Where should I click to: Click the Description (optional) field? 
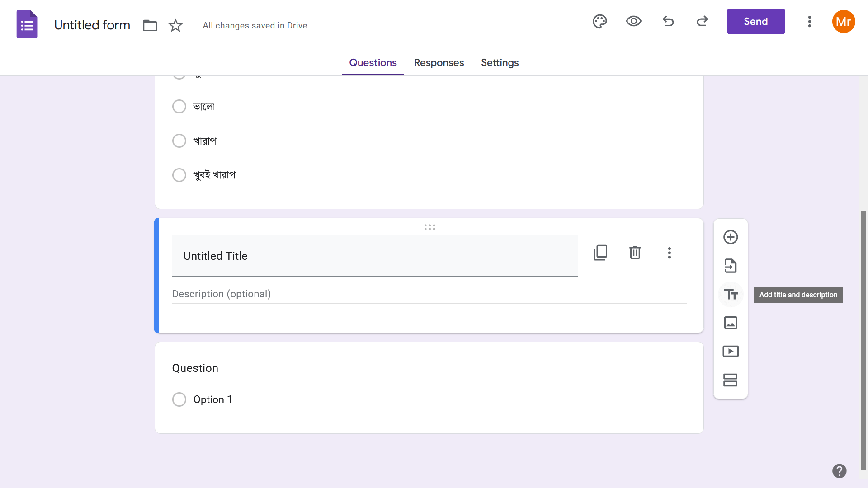429,294
